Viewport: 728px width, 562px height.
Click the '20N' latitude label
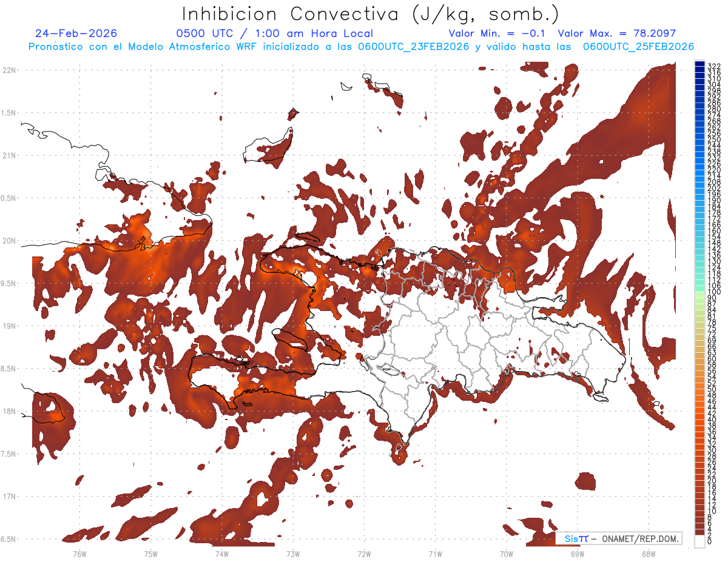(x=9, y=241)
